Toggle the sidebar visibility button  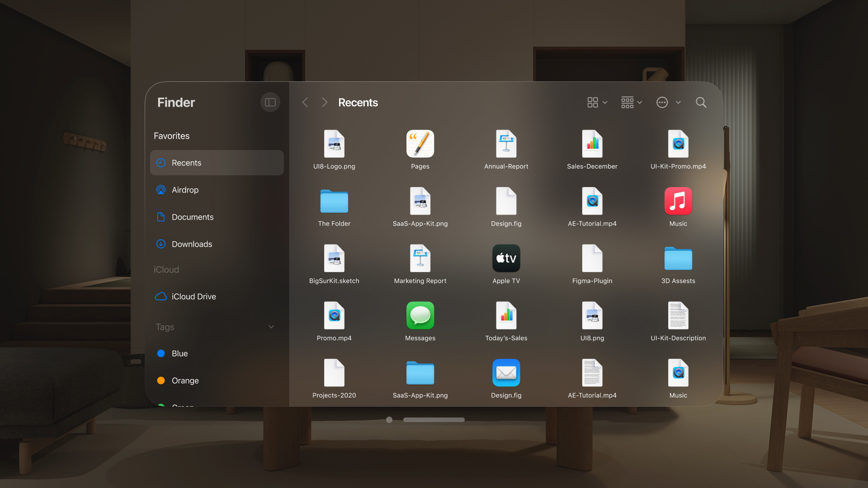coord(270,103)
